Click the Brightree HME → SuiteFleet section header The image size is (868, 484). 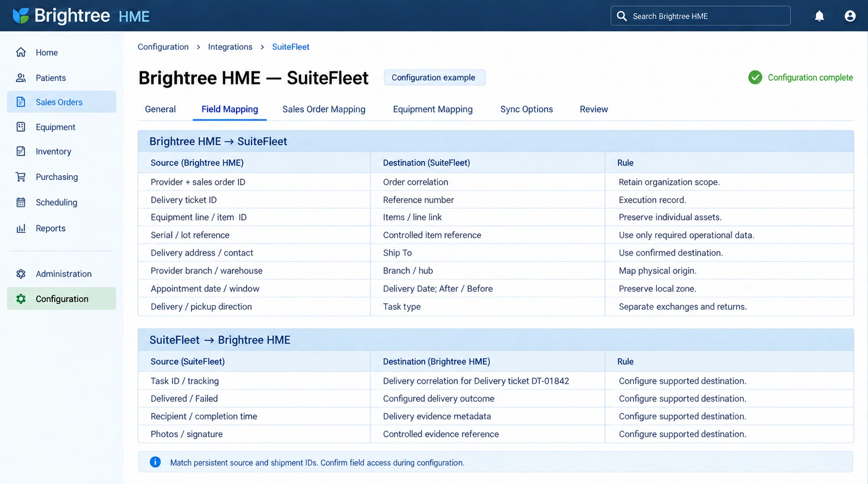click(x=495, y=141)
